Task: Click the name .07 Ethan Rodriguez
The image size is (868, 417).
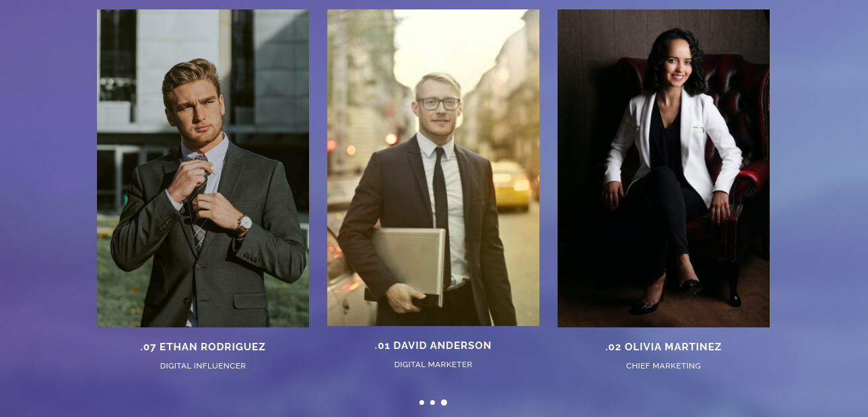Action: point(203,347)
